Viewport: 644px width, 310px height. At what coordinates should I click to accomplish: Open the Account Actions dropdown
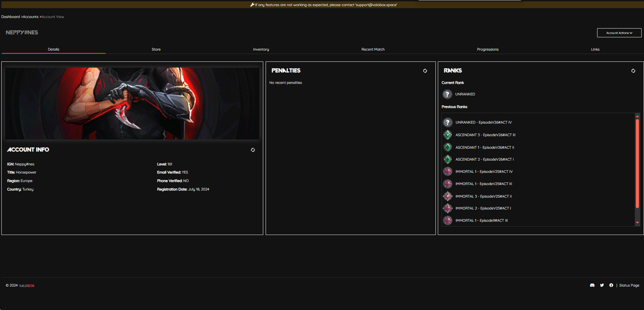tap(619, 33)
